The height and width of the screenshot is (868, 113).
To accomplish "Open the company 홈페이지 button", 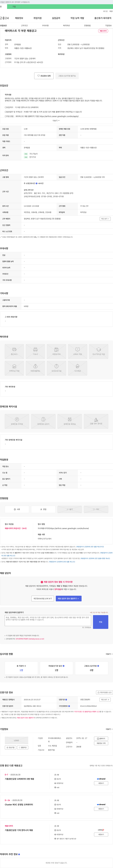I will point(101,739).
